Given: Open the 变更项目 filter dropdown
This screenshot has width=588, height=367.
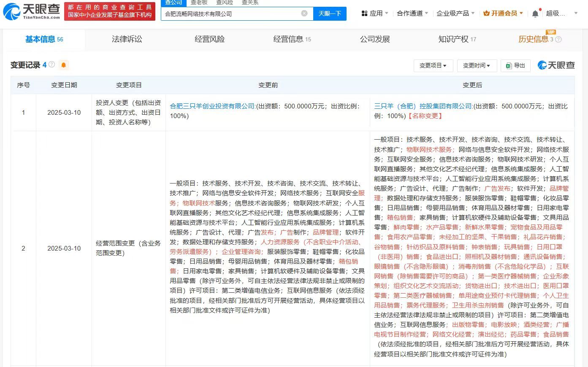Looking at the screenshot, I should point(433,66).
